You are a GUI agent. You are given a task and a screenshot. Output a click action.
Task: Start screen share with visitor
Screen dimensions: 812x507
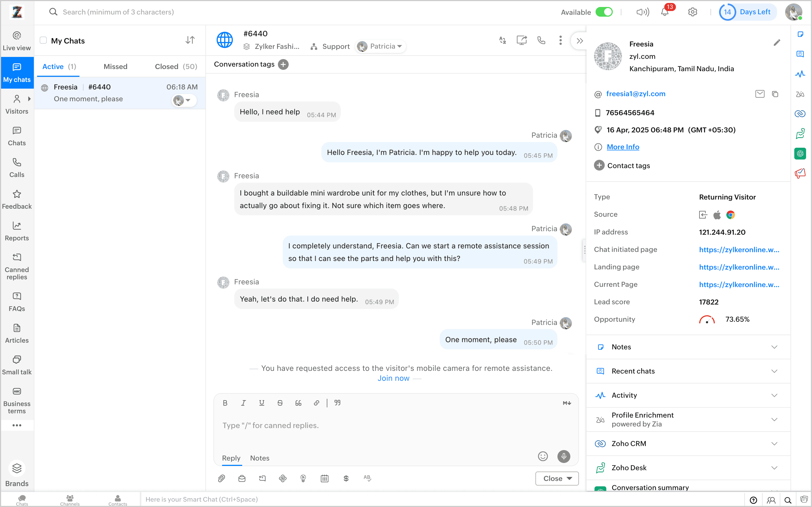click(522, 41)
